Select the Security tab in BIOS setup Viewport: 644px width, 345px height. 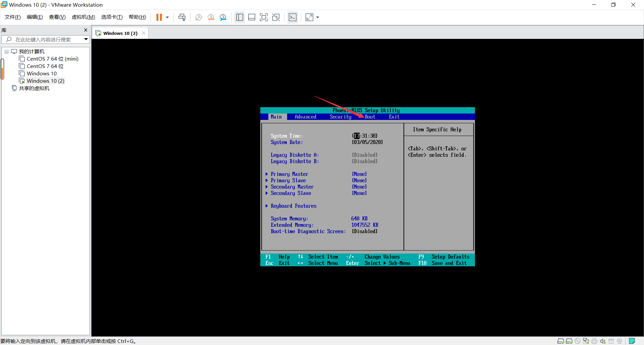[x=340, y=117]
